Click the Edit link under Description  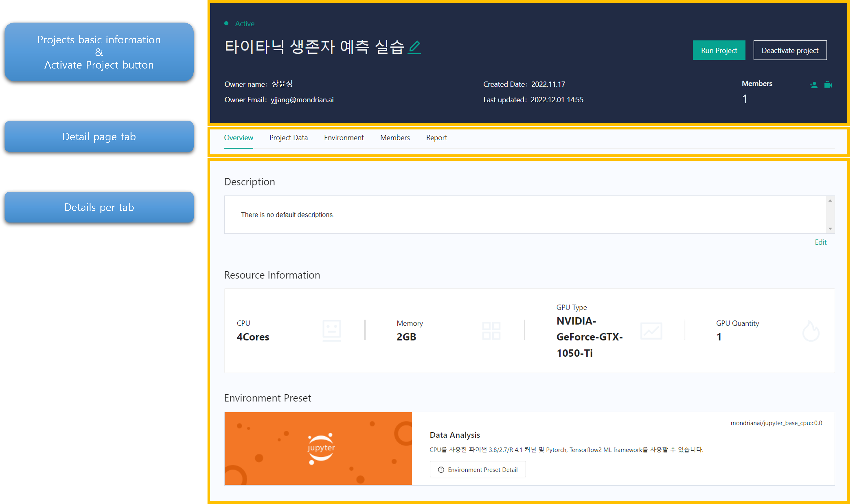[821, 242]
